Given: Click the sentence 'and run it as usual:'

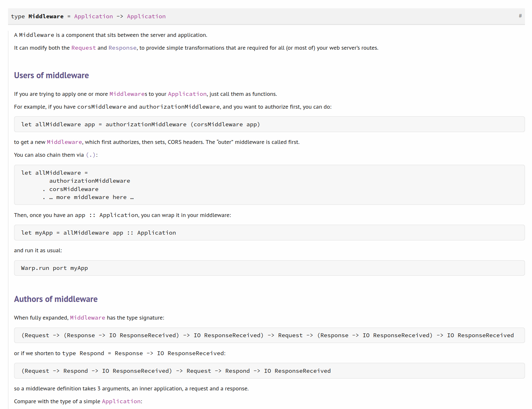Looking at the screenshot, I should pos(38,250).
